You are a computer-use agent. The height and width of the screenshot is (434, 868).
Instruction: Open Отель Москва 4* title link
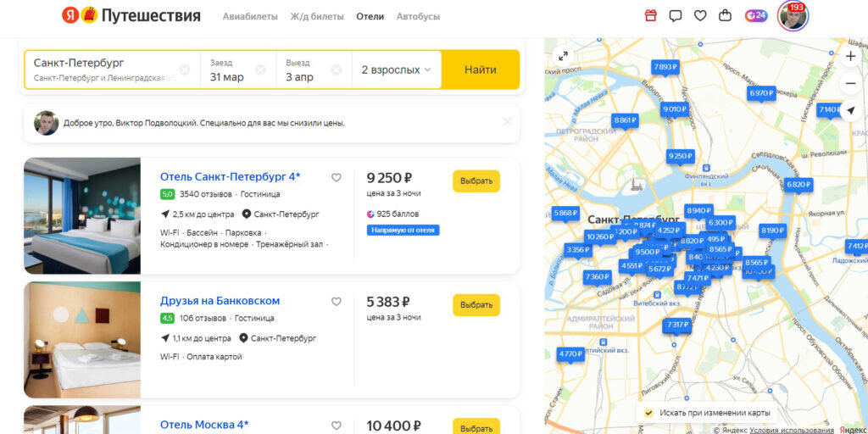[204, 426]
